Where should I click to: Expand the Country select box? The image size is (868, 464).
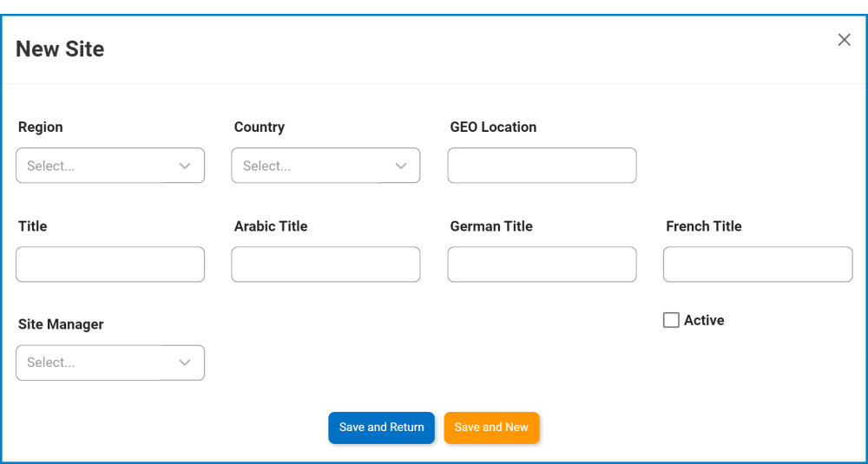click(x=325, y=166)
